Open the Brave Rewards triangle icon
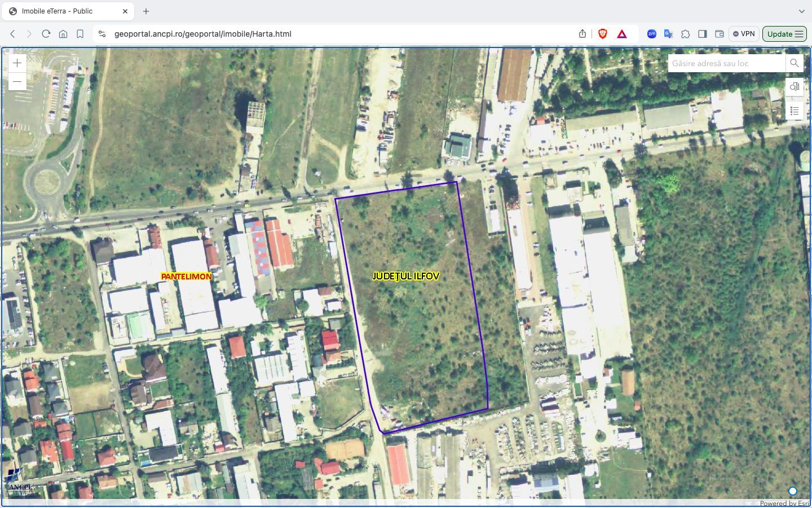The image size is (812, 508). click(621, 34)
